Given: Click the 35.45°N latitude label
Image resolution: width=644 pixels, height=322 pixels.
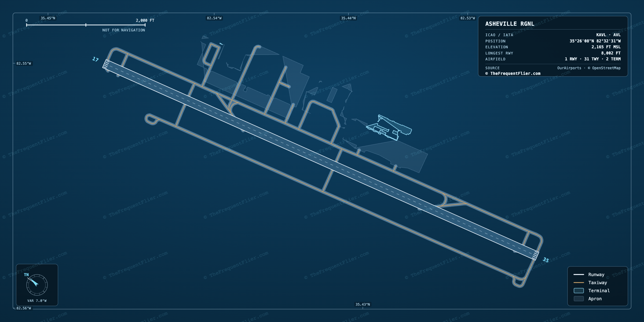Looking at the screenshot, I should [x=48, y=18].
